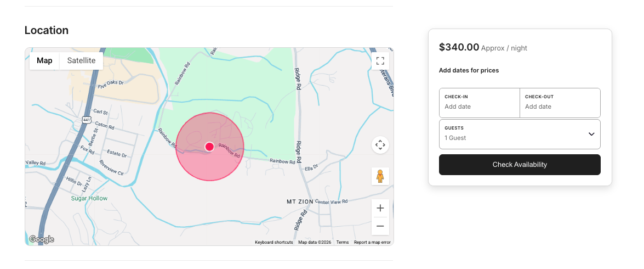Zoom in on the map
Screen dimensions: 644x269
click(x=380, y=208)
